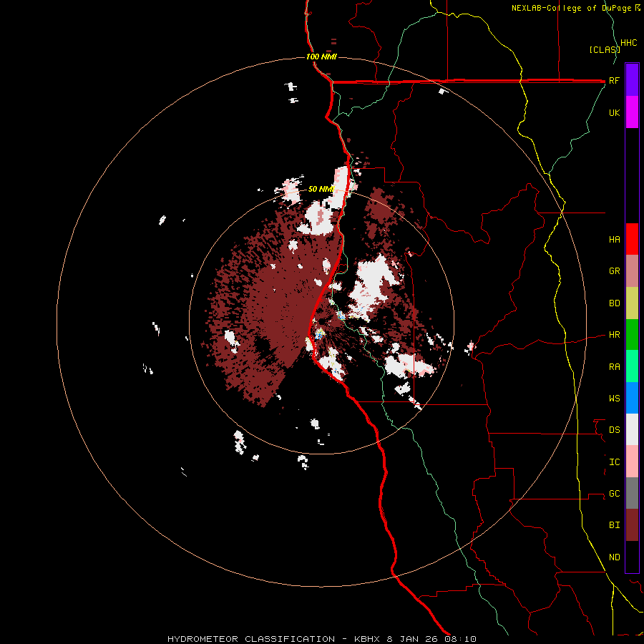Click the WS blue legend swatch
Screen dimensions: 644x644
(632, 398)
